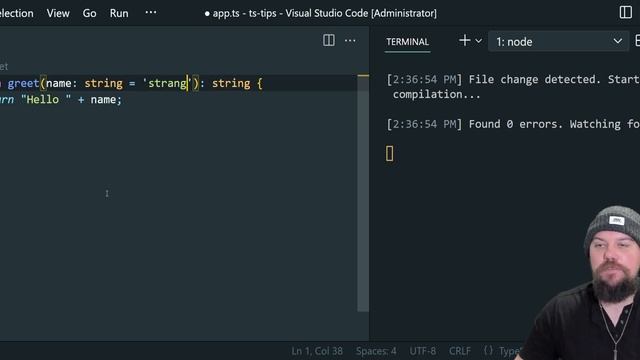The image size is (640, 360).
Task: Change file encoding via 'UTF-8'
Action: 422,351
